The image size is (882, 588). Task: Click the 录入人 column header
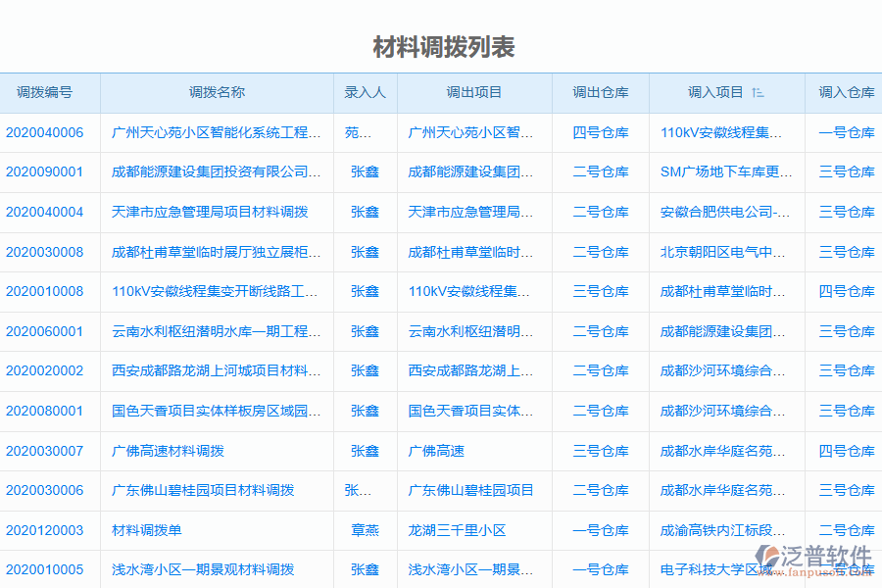[364, 92]
